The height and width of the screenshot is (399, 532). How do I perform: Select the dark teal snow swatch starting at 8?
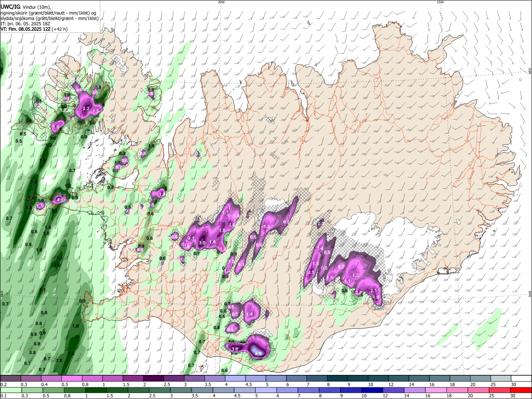coord(337,379)
